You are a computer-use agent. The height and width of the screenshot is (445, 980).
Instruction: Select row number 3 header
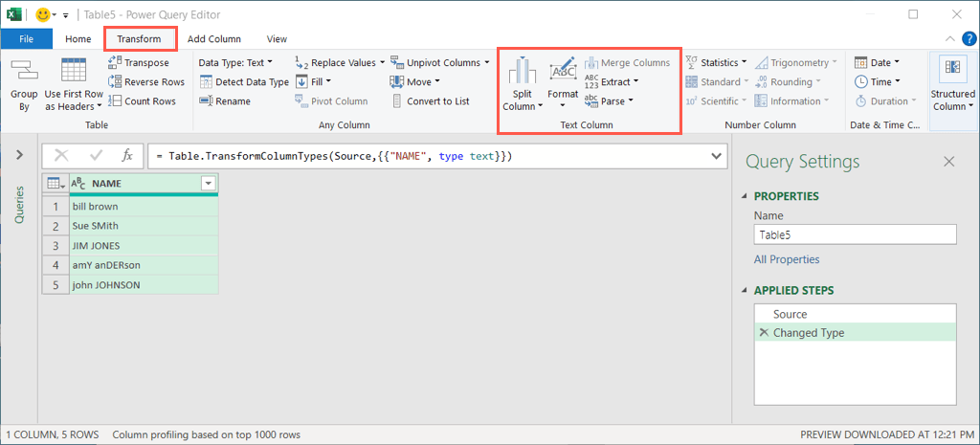(x=56, y=246)
